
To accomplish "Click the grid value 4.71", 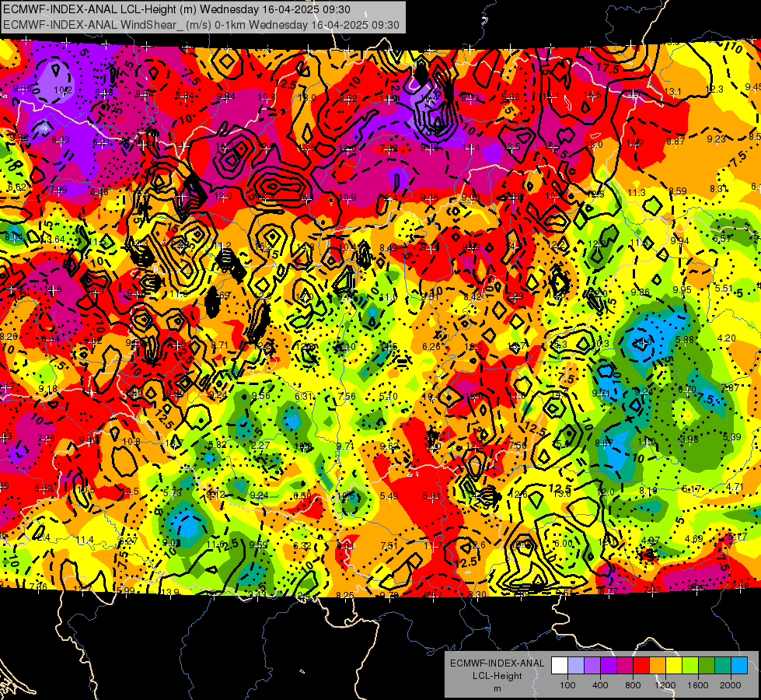I will [735, 486].
